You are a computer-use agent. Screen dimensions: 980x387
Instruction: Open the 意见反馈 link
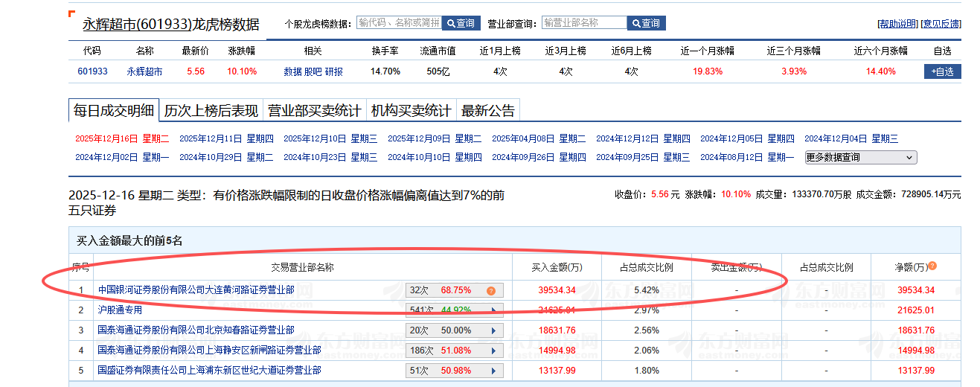[941, 24]
